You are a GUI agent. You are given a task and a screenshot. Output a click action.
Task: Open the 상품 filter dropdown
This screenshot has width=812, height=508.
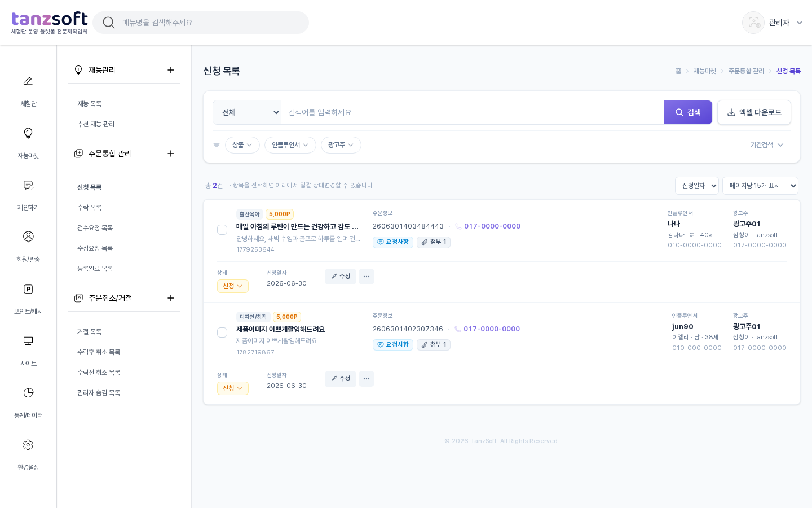coord(242,145)
